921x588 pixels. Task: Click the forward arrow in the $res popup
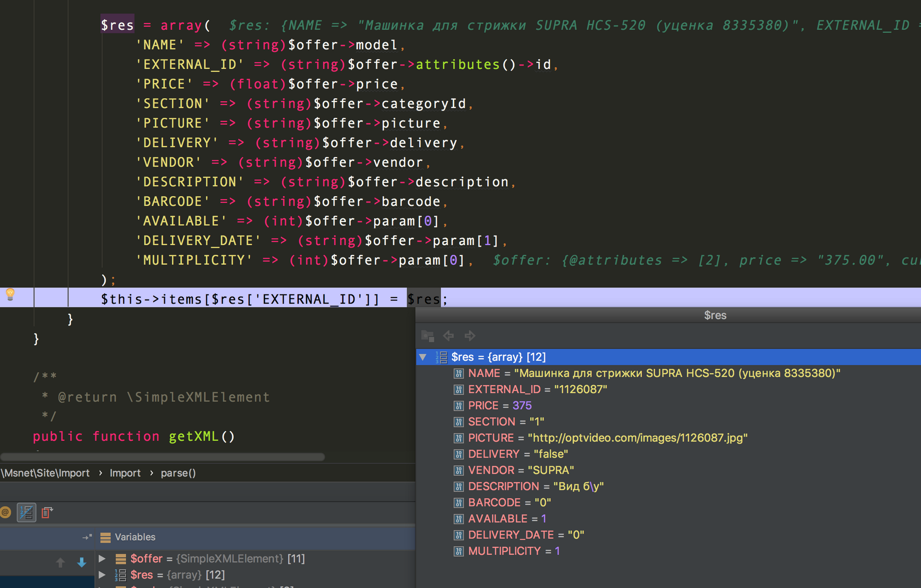(470, 336)
